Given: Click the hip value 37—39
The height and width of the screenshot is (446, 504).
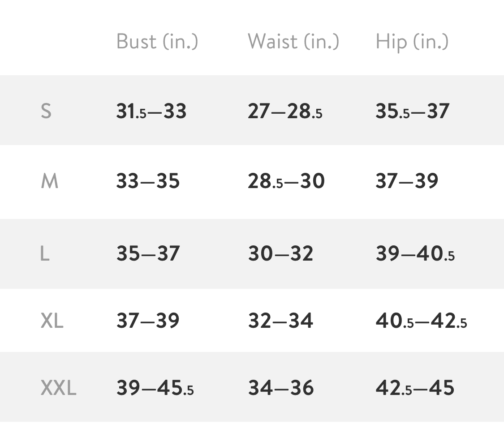Looking at the screenshot, I should pyautogui.click(x=407, y=181).
